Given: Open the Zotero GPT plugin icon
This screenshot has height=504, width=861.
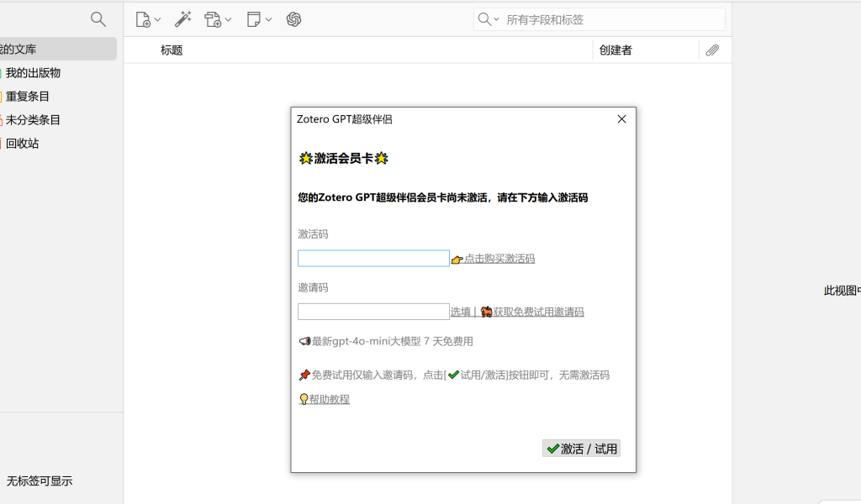Looking at the screenshot, I should 293,20.
